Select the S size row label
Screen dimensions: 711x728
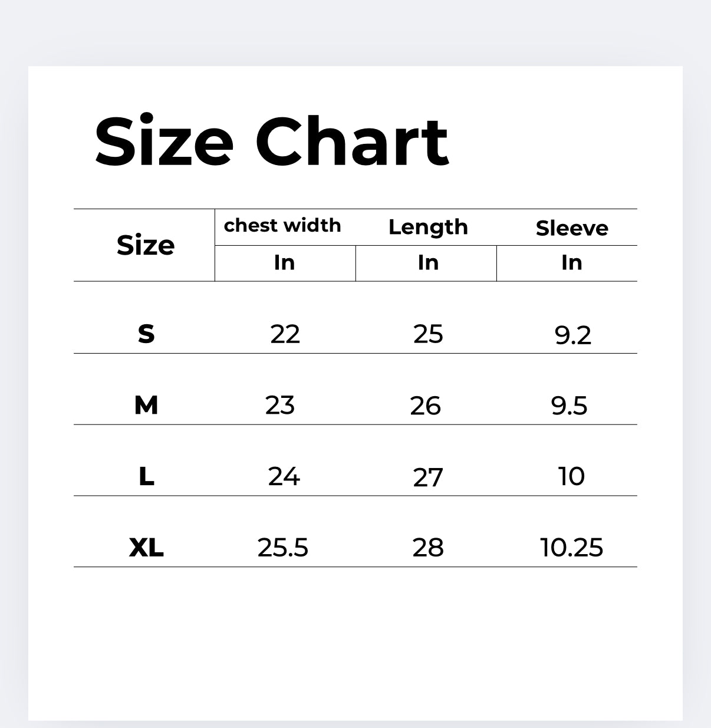pos(146,334)
